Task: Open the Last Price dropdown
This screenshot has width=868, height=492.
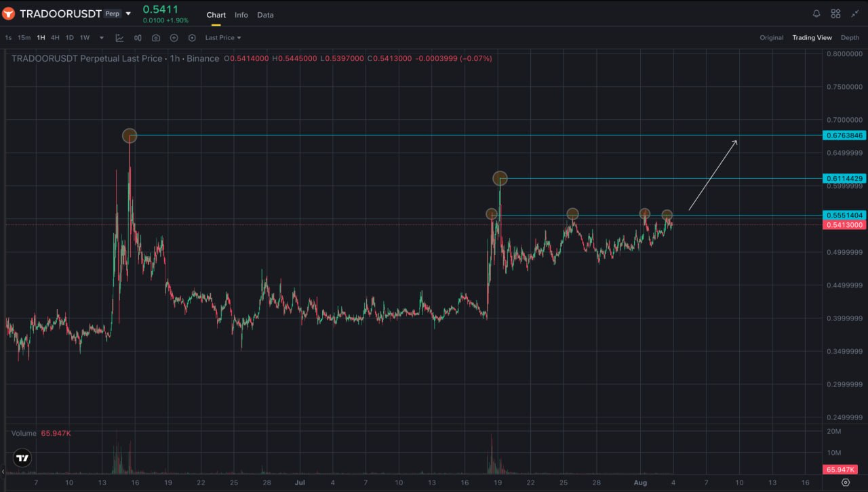Action: [223, 38]
